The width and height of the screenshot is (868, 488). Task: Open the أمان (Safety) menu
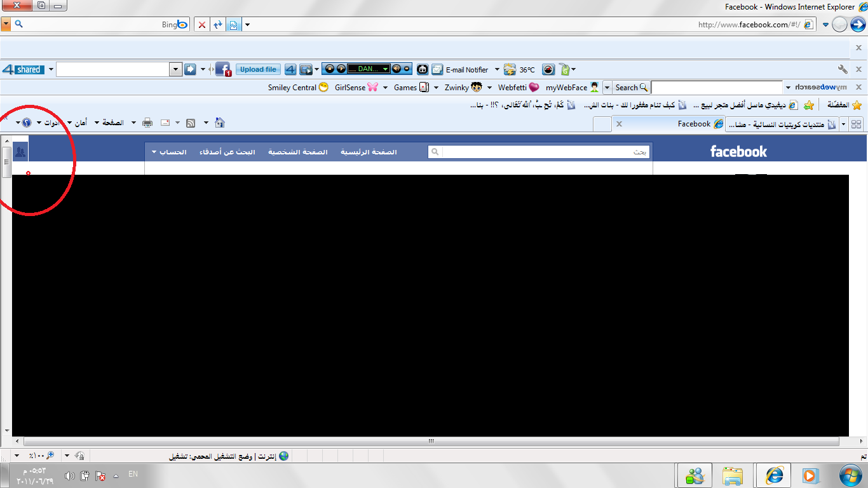pos(77,123)
